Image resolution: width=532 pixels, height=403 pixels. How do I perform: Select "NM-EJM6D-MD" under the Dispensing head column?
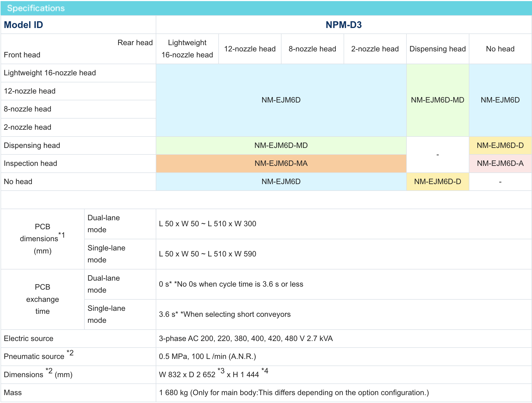coord(438,100)
